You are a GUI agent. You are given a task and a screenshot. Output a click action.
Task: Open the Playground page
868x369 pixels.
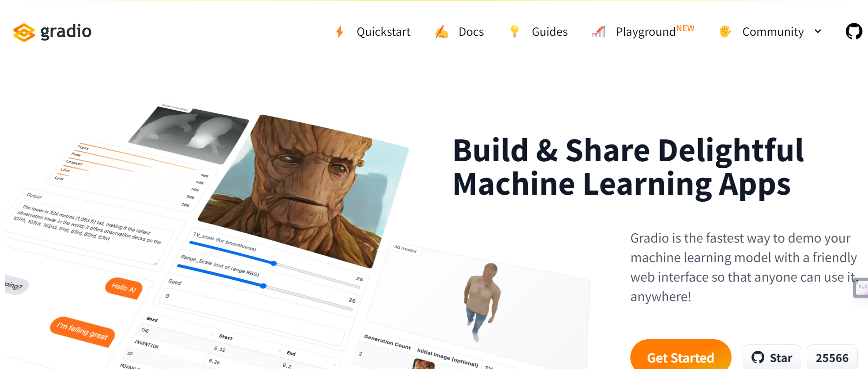(646, 32)
